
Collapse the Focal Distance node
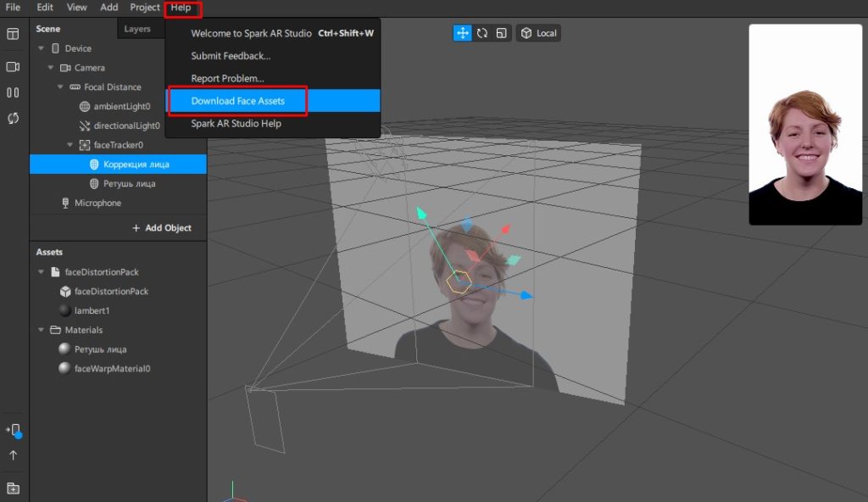tap(60, 87)
